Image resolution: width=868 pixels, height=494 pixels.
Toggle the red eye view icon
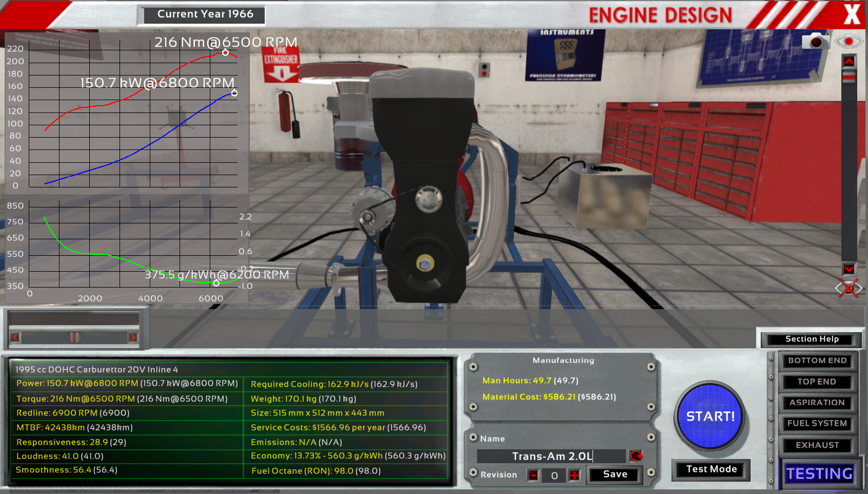point(849,41)
